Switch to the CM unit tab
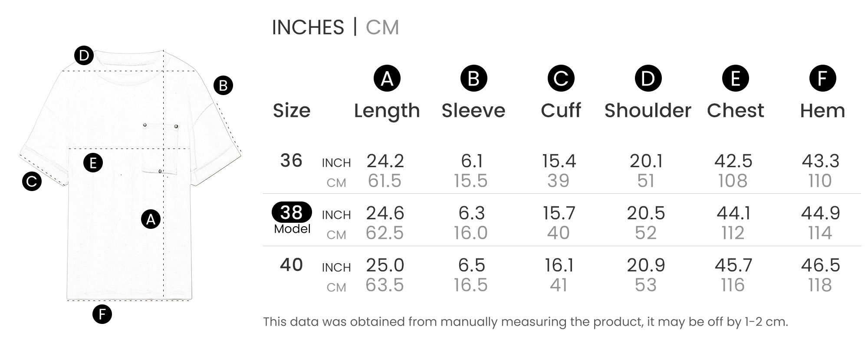This screenshot has width=868, height=350. click(382, 27)
